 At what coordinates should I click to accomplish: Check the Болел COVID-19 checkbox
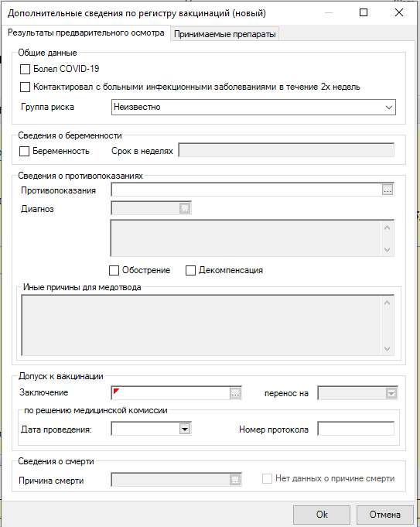click(x=26, y=69)
